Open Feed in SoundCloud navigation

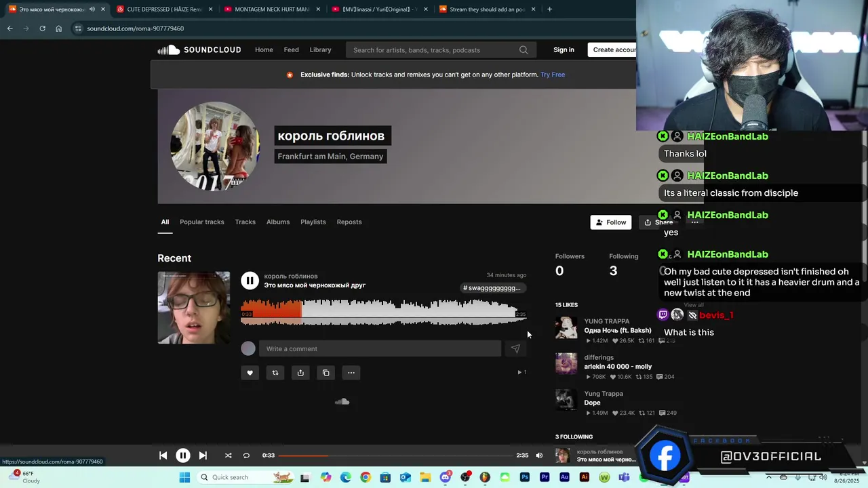point(291,49)
